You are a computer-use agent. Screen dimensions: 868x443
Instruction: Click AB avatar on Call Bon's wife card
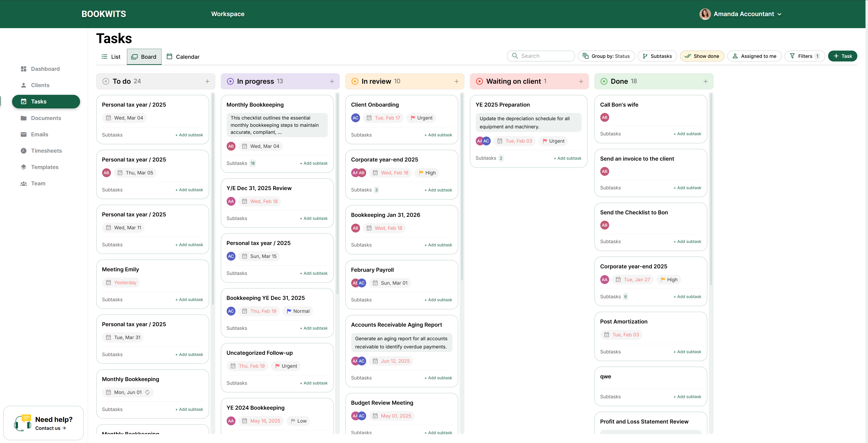click(605, 117)
